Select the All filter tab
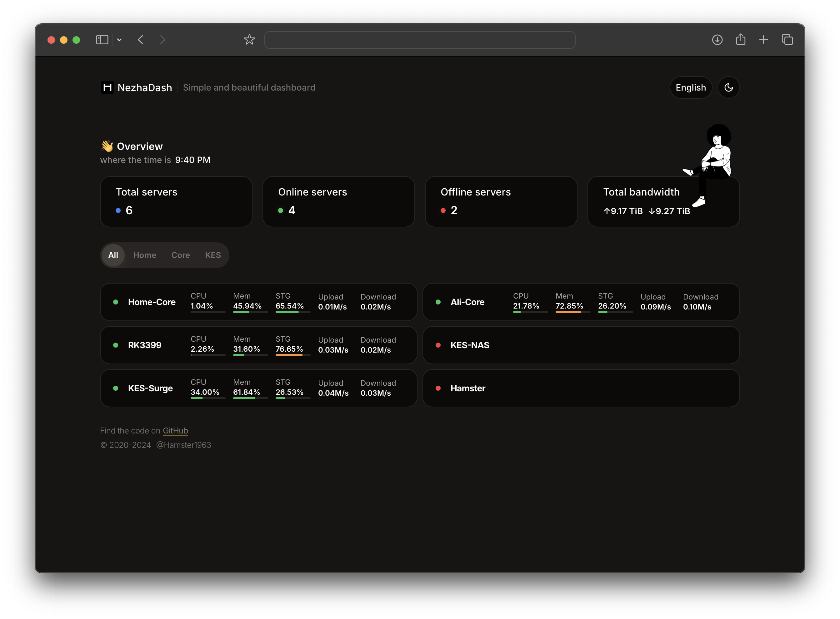Viewport: 840px width, 619px height. (113, 255)
